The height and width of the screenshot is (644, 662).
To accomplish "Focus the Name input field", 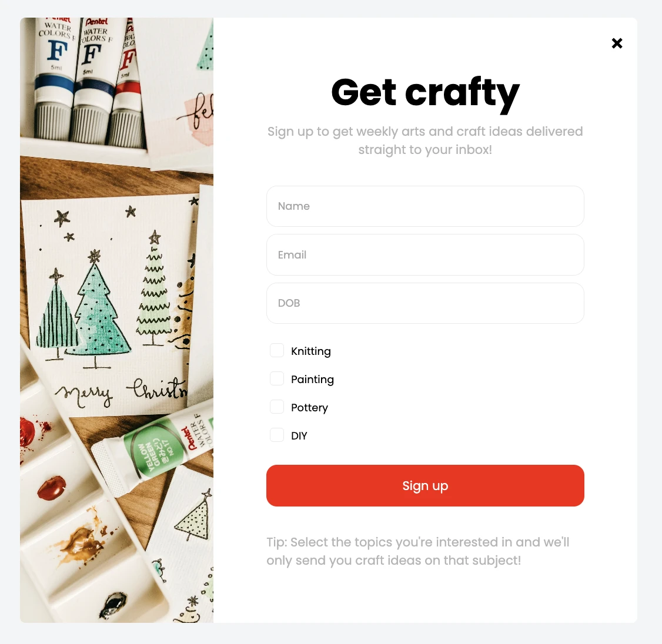I will [425, 206].
